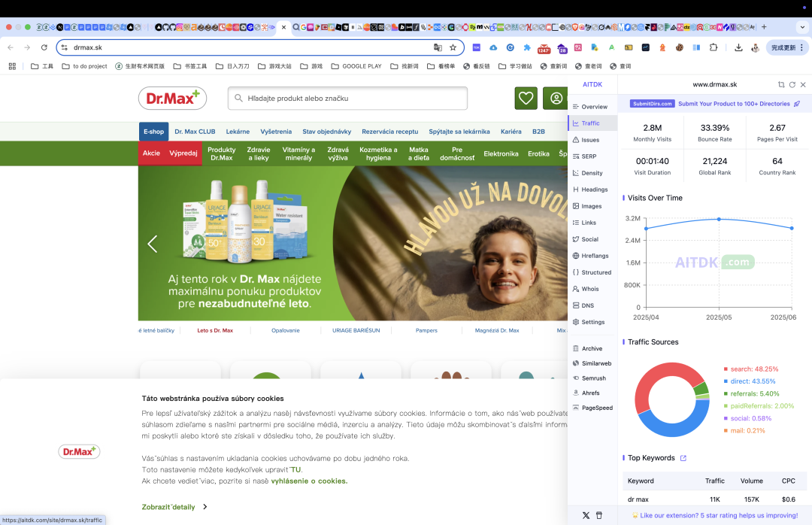Open the wishlist heart icon
The image size is (812, 525).
pyautogui.click(x=526, y=98)
